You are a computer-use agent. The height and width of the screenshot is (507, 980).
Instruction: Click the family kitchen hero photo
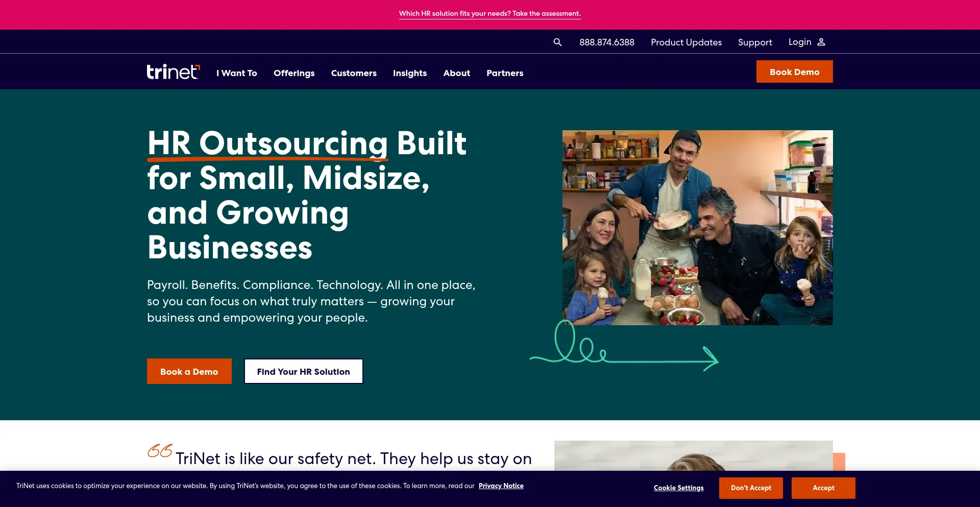click(x=698, y=228)
